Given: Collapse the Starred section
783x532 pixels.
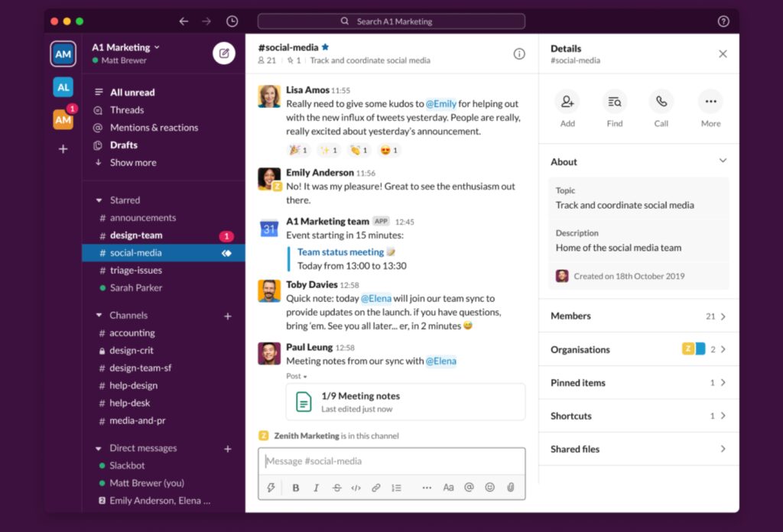Looking at the screenshot, I should (99, 200).
